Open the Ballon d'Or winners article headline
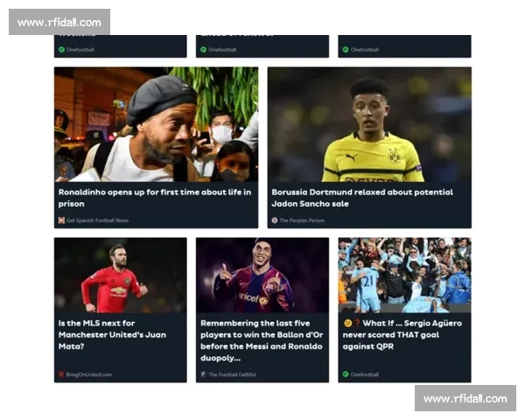Viewport: 525px width, 420px height. point(262,340)
